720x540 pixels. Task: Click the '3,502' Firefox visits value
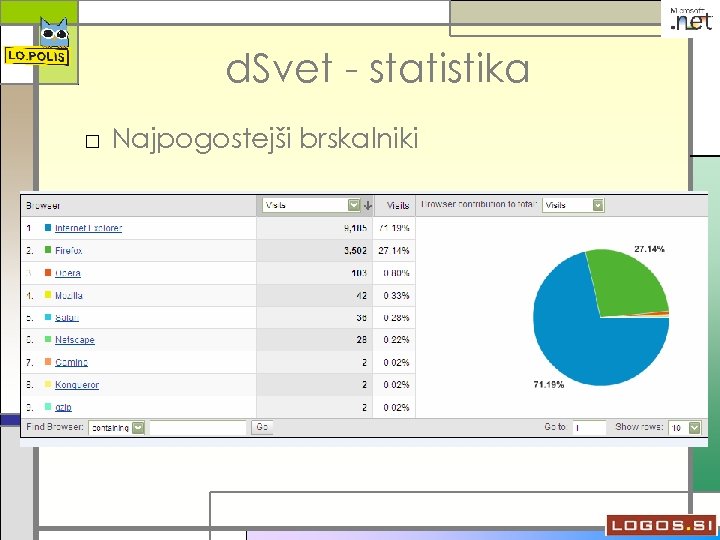(355, 251)
